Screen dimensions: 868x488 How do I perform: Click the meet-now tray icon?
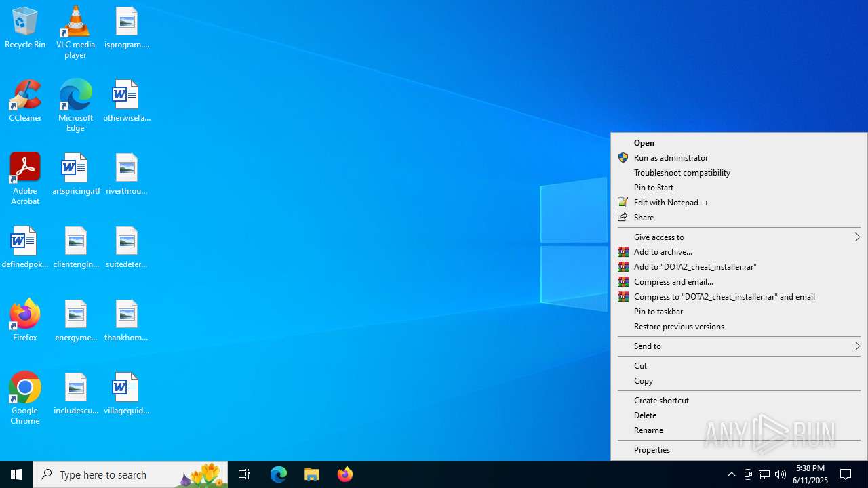(748, 474)
